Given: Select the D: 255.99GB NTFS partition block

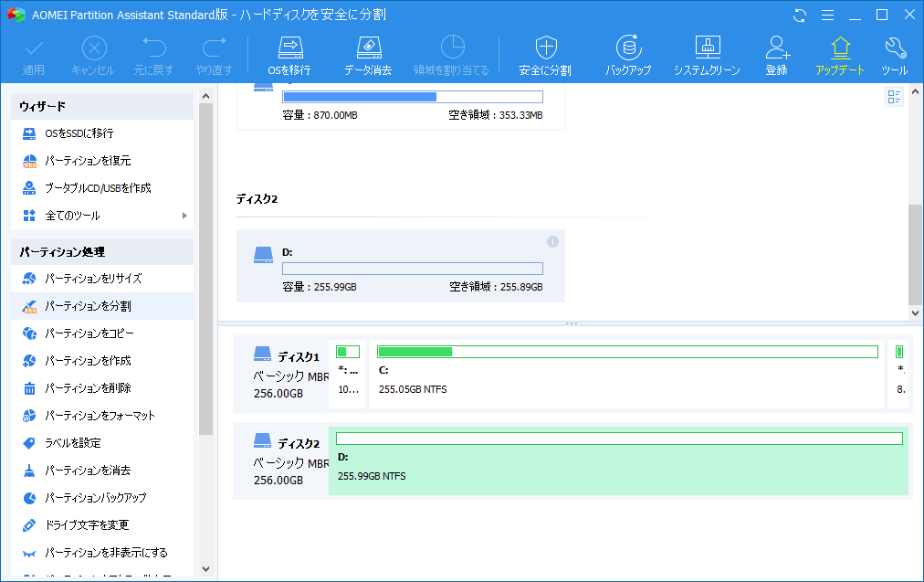Looking at the screenshot, I should click(618, 460).
